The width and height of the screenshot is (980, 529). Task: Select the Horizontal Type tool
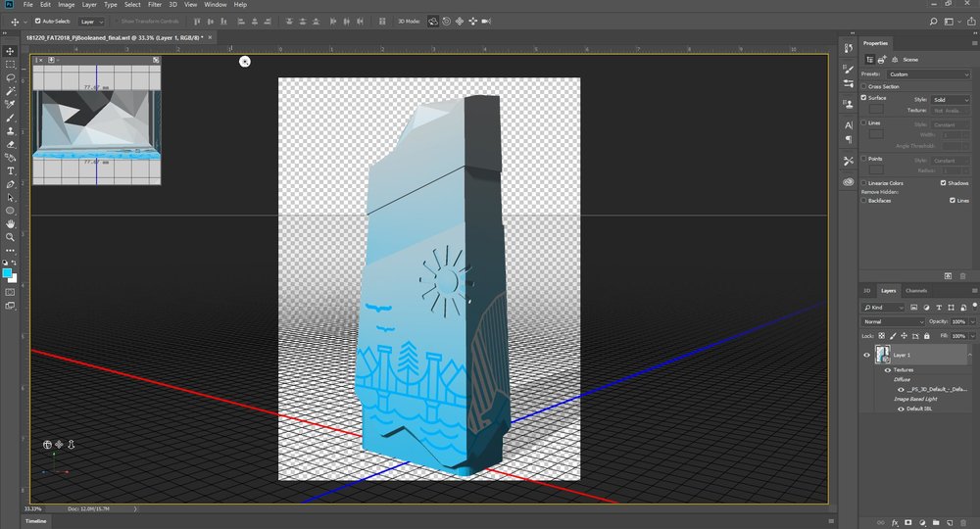point(10,170)
